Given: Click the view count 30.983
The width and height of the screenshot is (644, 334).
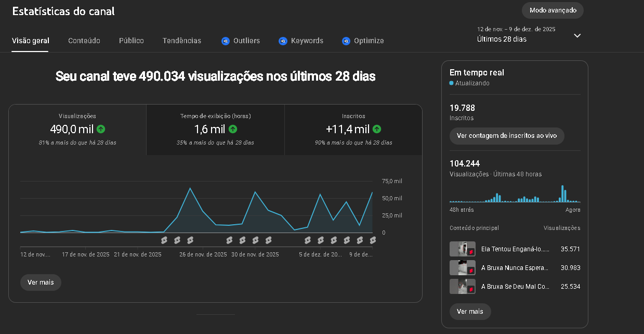Looking at the screenshot, I should [x=570, y=268].
